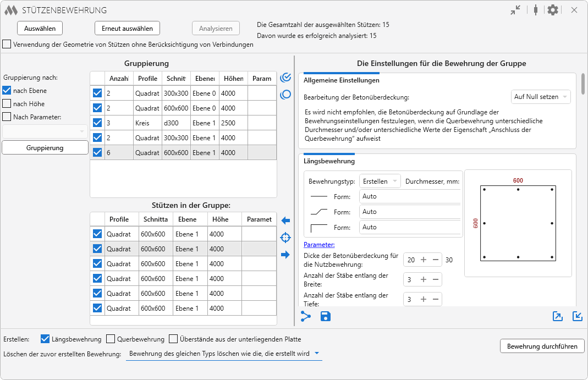588x380 pixels.
Task: Open the Bewehrungstyp 'Erstellen' dropdown
Action: [x=380, y=181]
